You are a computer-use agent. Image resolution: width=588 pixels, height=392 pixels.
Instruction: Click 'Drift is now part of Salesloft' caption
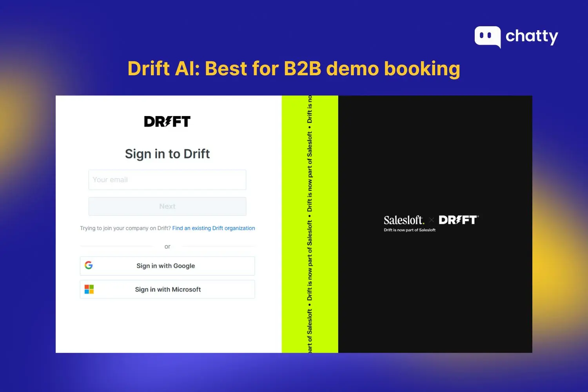410,230
